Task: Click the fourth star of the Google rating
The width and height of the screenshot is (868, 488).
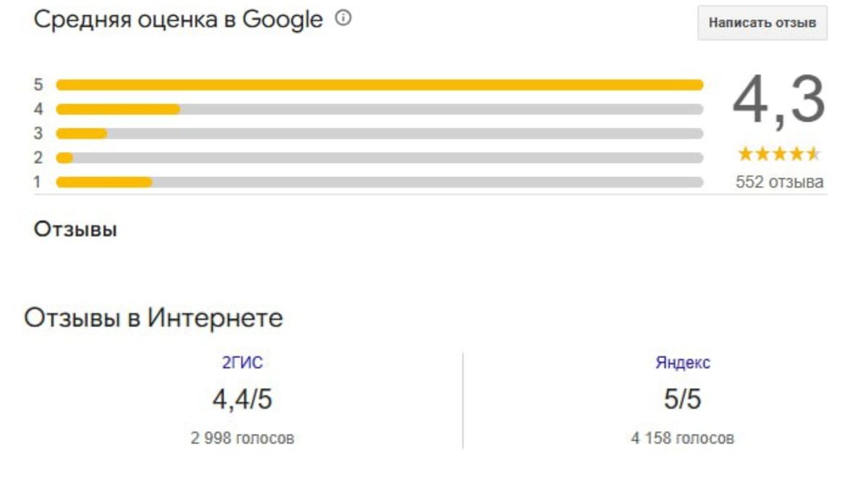Action: [798, 153]
